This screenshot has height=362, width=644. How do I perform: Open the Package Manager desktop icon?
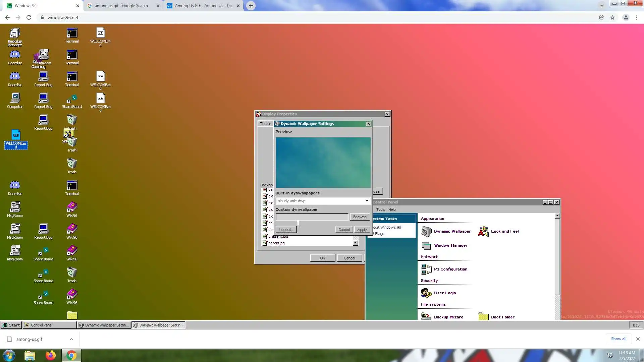pyautogui.click(x=15, y=34)
